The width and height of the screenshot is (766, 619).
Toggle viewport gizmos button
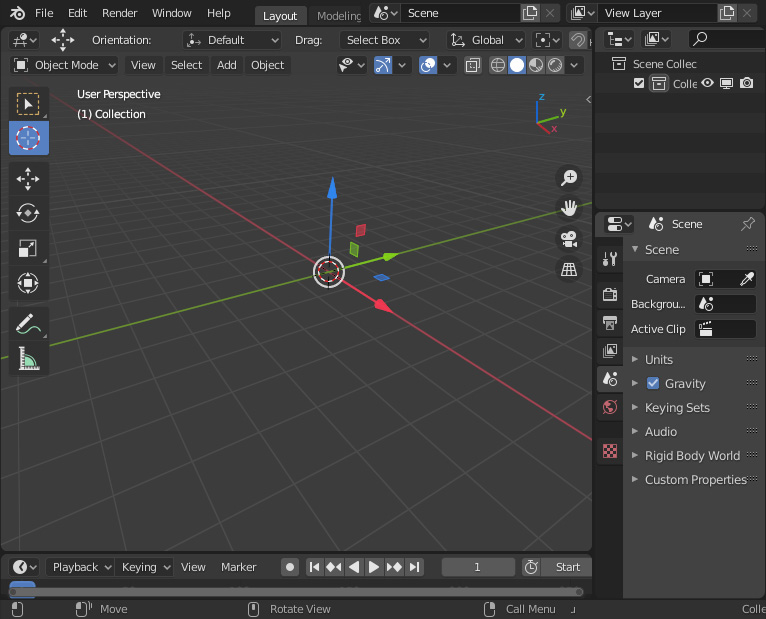(383, 65)
